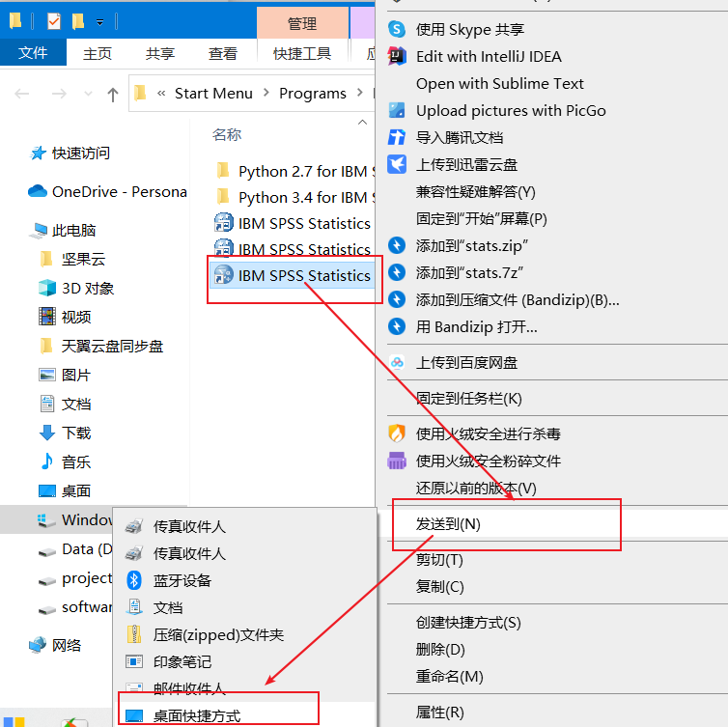Click the sort arrow above 名称 column
The image size is (728, 727).
362,122
